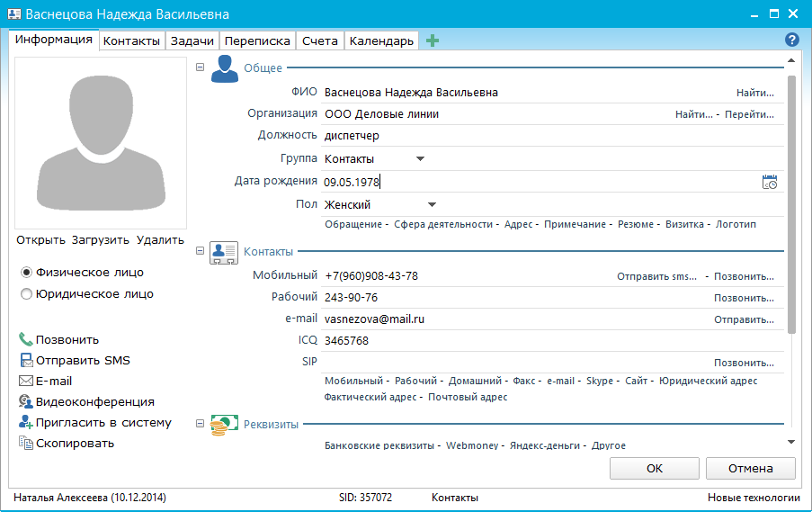This screenshot has width=812, height=512.
Task: Open the Группа dropdown list
Action: pyautogui.click(x=420, y=159)
